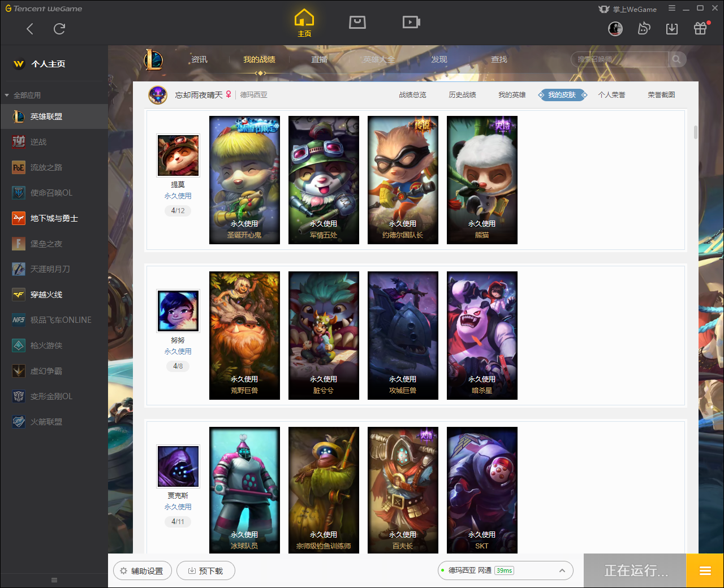Open the 主页 home icon
Screen dimensions: 724x588
(x=304, y=23)
